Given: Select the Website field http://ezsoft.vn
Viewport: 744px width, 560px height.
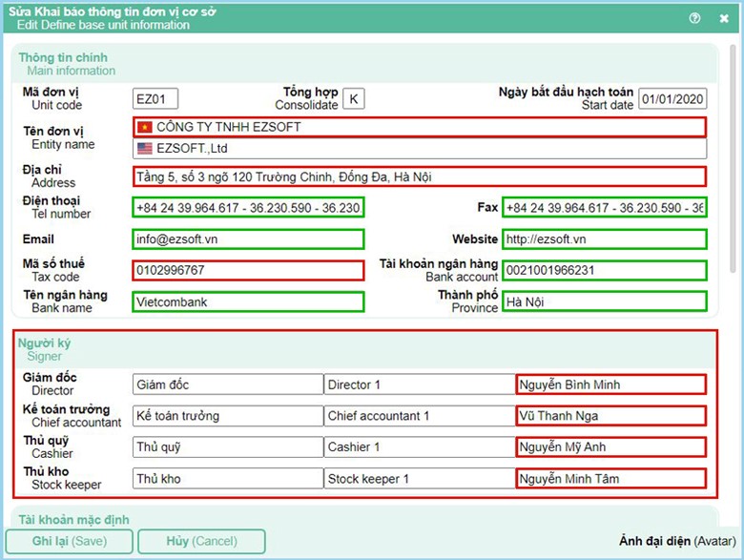Looking at the screenshot, I should coord(605,239).
